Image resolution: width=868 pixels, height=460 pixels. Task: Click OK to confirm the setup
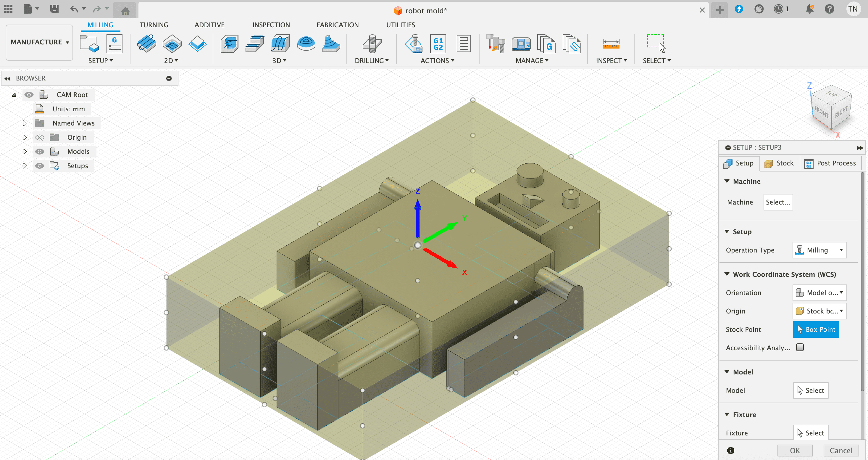point(795,451)
